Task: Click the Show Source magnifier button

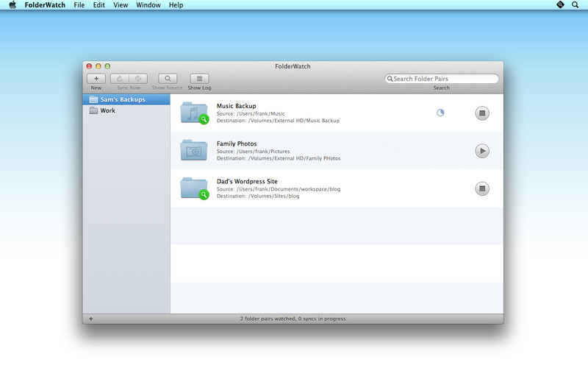Action: pos(168,79)
